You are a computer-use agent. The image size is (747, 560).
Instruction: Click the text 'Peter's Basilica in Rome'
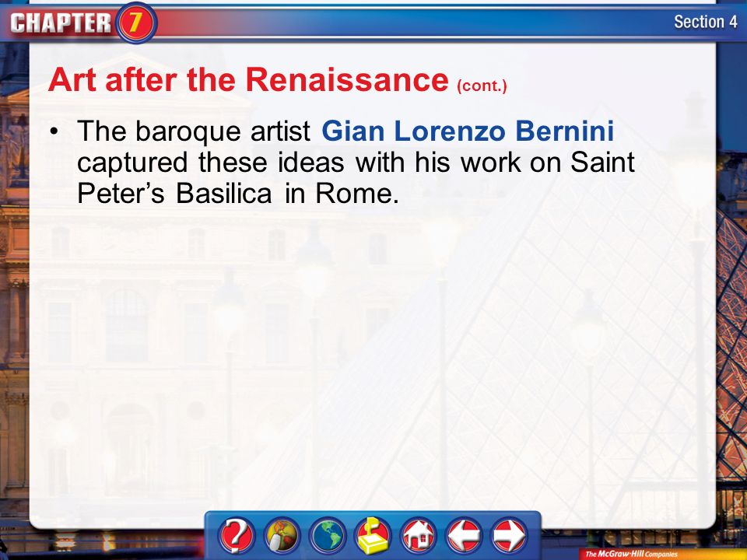[x=237, y=194]
